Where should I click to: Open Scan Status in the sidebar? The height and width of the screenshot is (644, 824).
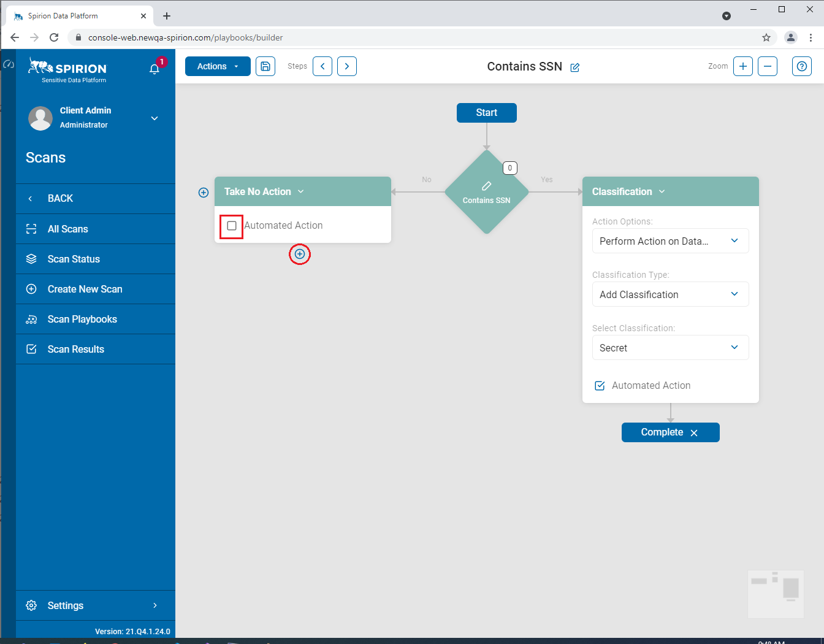pyautogui.click(x=96, y=259)
